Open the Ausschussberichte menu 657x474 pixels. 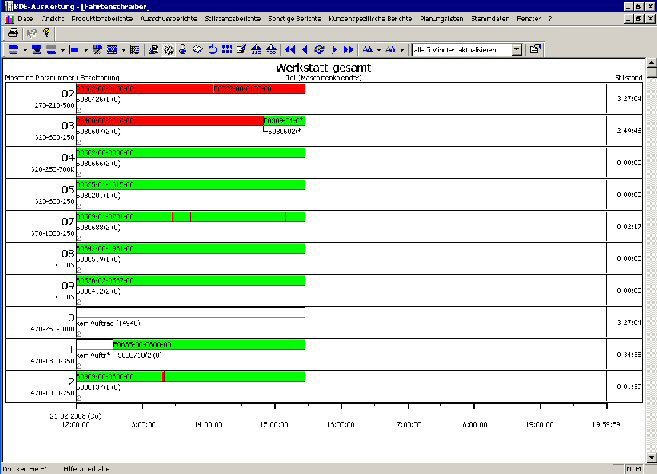click(x=169, y=18)
